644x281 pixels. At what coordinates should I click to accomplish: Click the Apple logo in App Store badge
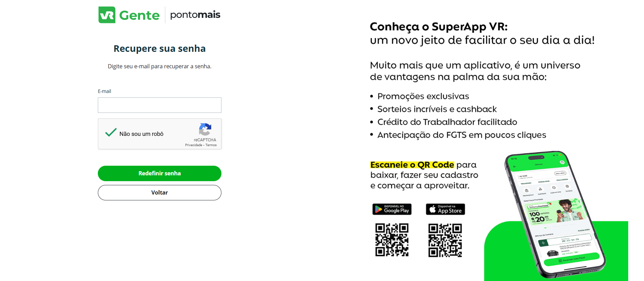433,209
